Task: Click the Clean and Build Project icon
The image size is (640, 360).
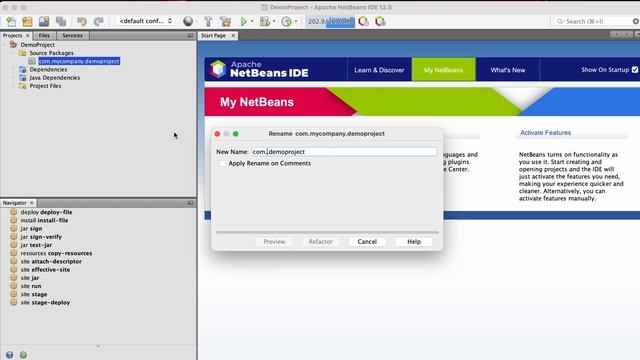Action: 225,21
